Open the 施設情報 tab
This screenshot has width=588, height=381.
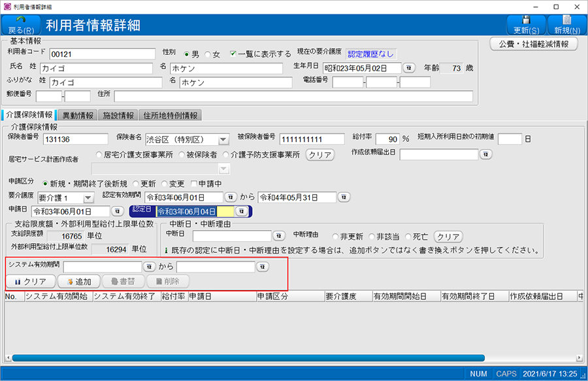coord(118,116)
